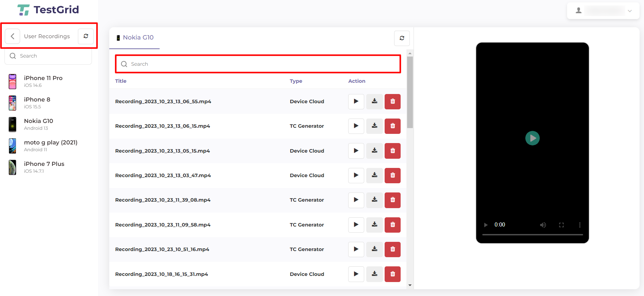Download Recording_2023_10_18_16_15_31.mp4
Screen dimensions: 644x296
(x=374, y=274)
